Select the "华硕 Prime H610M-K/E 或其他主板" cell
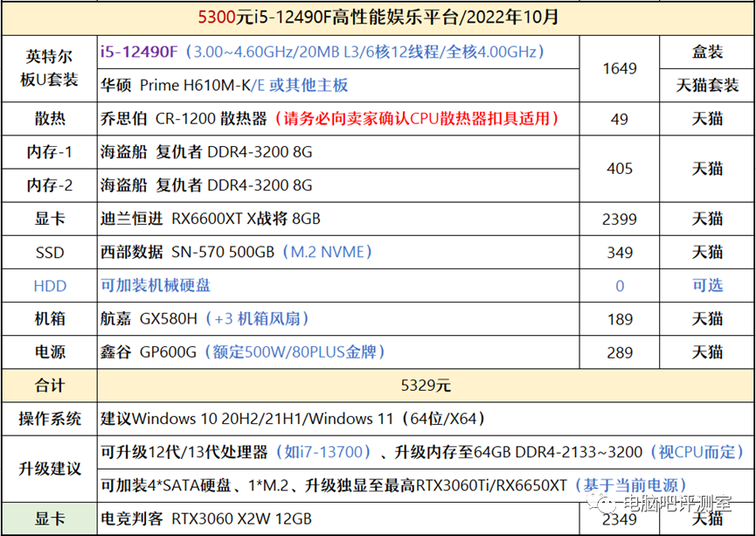 click(338, 86)
